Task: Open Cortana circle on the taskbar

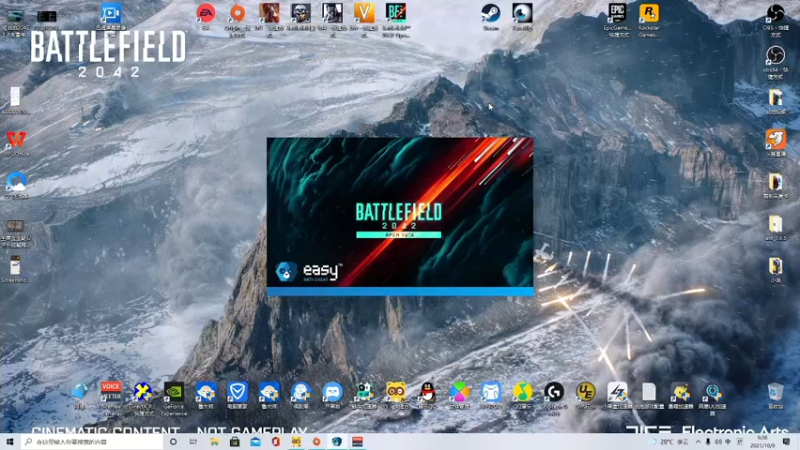Action: [x=173, y=441]
